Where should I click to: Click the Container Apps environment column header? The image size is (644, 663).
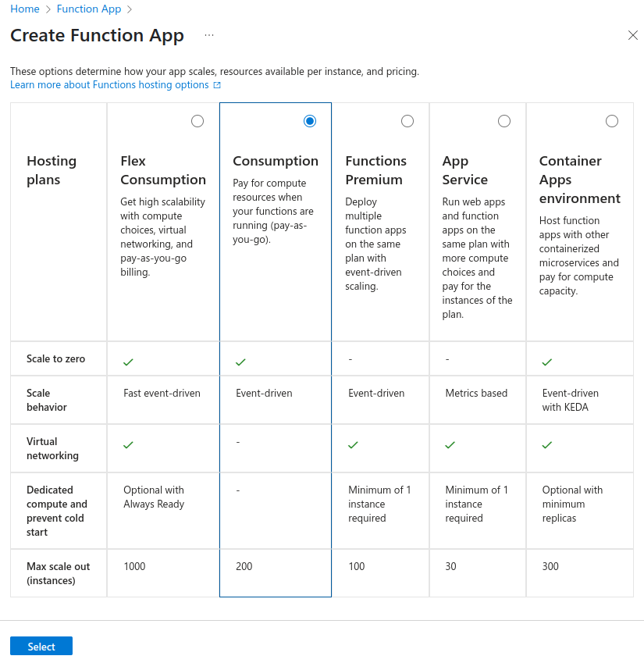(578, 179)
